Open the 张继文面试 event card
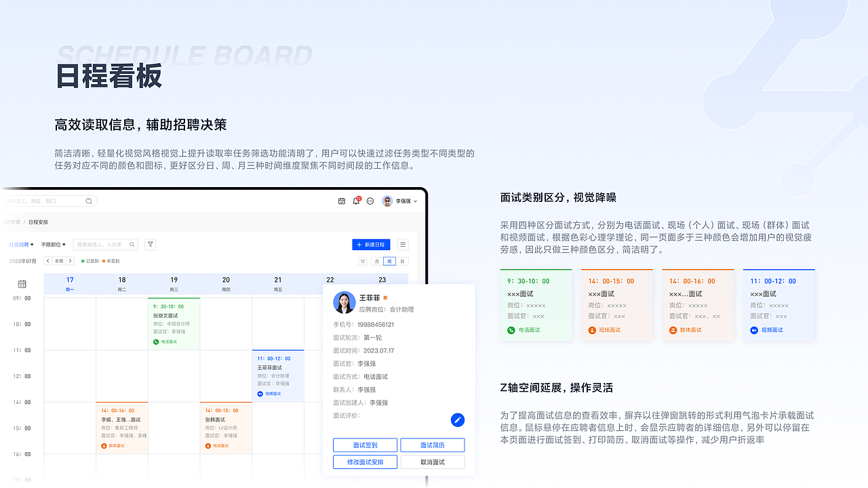Viewport: 868px width, 488px height. click(x=174, y=324)
